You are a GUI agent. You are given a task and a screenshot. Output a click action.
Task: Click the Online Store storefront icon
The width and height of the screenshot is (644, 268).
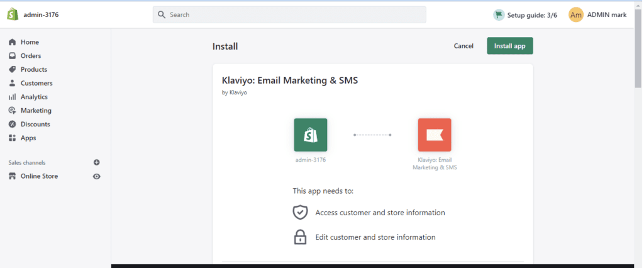click(x=13, y=176)
